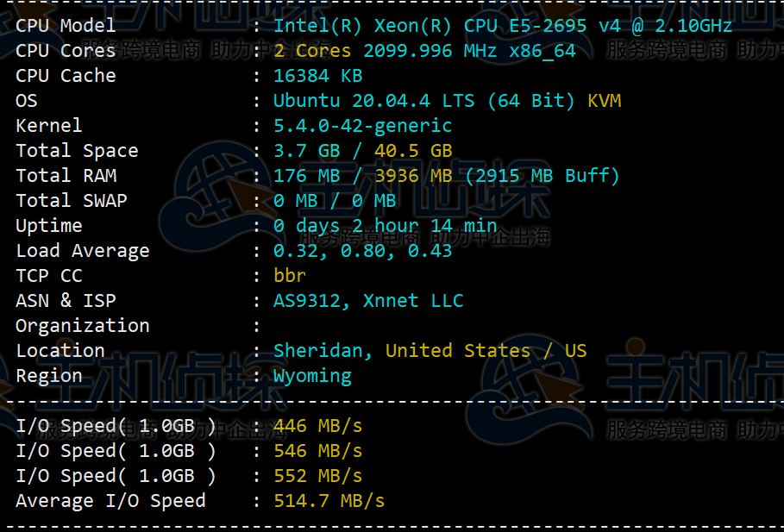
Task: Select the CPU Cache value 16384 KB
Action: coord(317,76)
